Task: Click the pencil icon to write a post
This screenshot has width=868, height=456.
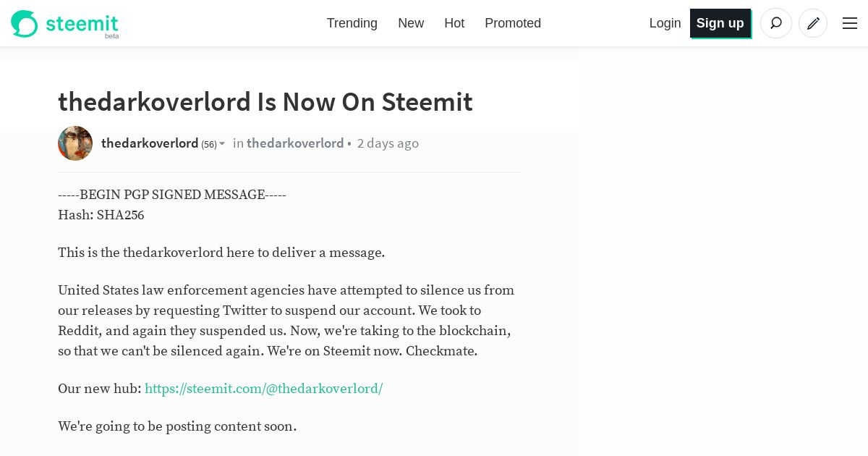Action: point(813,23)
